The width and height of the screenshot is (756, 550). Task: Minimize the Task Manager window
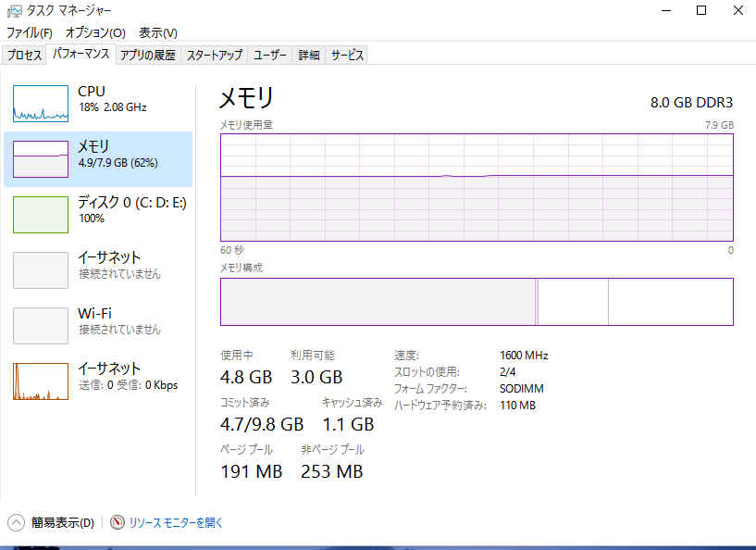coord(666,10)
